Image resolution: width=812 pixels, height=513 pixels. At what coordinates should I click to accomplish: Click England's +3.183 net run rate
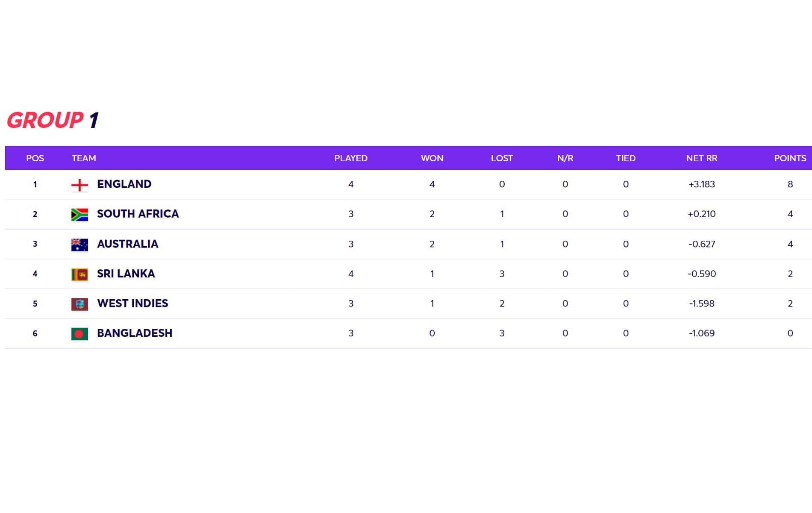coord(702,184)
